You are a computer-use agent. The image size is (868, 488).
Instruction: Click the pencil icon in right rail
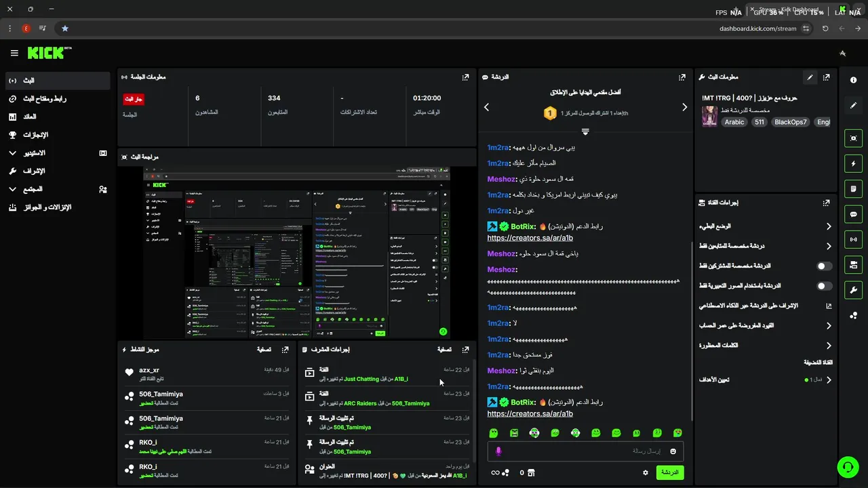(853, 106)
